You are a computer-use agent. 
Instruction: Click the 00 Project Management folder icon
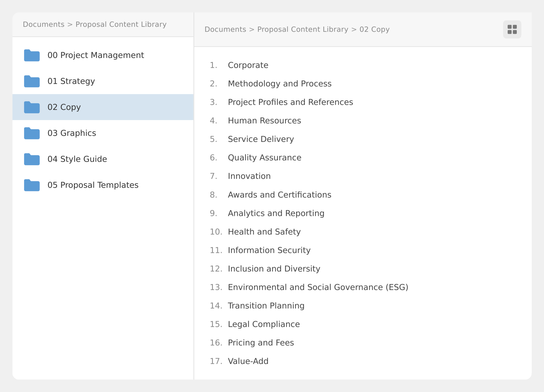click(32, 55)
